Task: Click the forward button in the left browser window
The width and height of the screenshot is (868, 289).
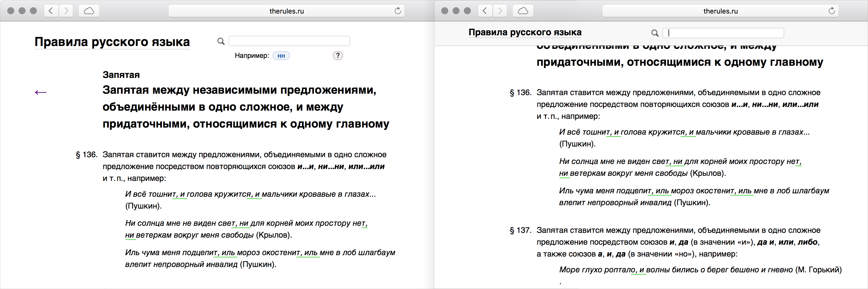Action: click(x=66, y=11)
